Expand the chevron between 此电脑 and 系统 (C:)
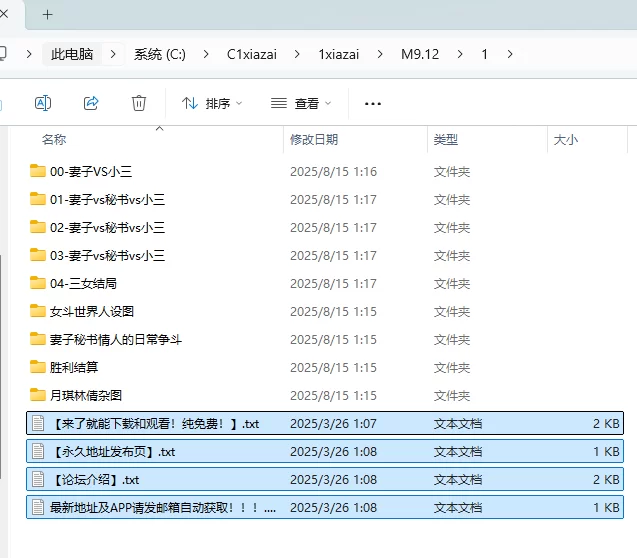The image size is (637, 558). coord(114,54)
